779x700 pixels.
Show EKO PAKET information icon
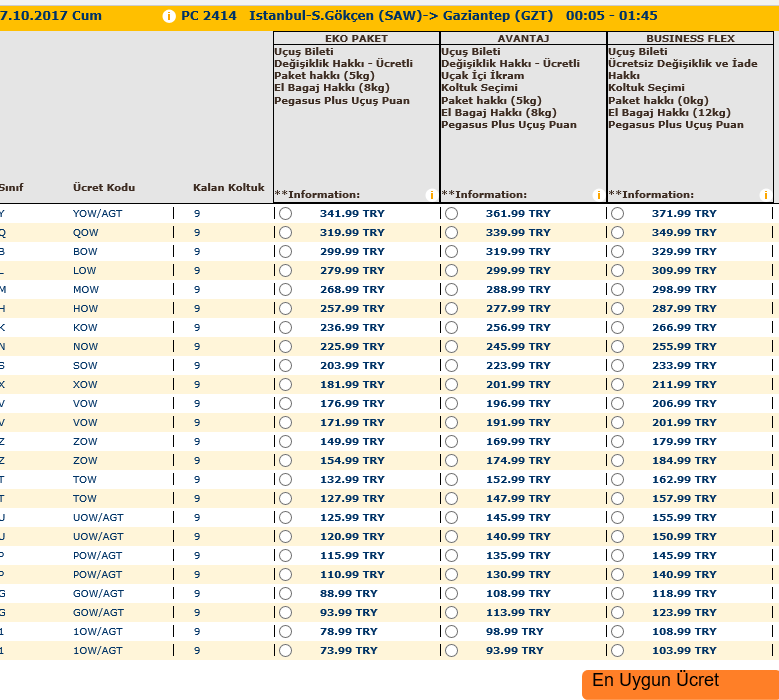pyautogui.click(x=431, y=195)
